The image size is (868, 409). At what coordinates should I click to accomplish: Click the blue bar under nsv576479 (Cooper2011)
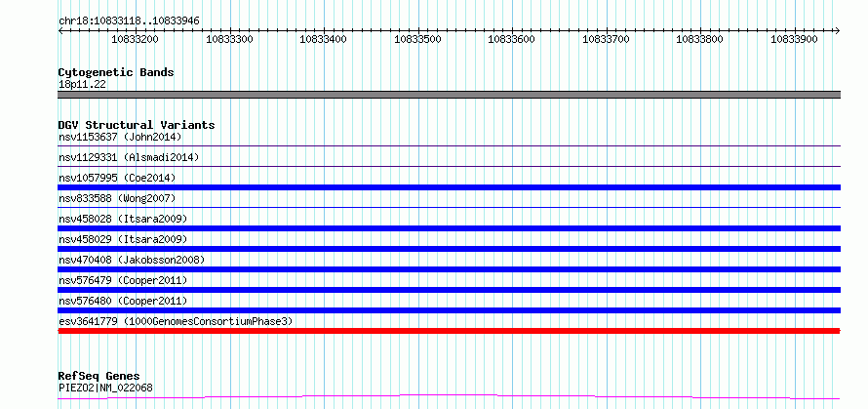pyautogui.click(x=449, y=290)
